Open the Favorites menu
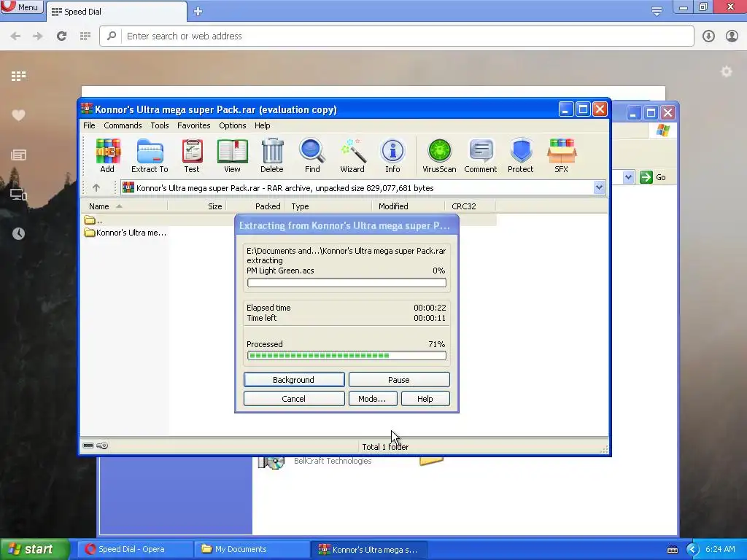This screenshot has width=747, height=560. point(193,125)
